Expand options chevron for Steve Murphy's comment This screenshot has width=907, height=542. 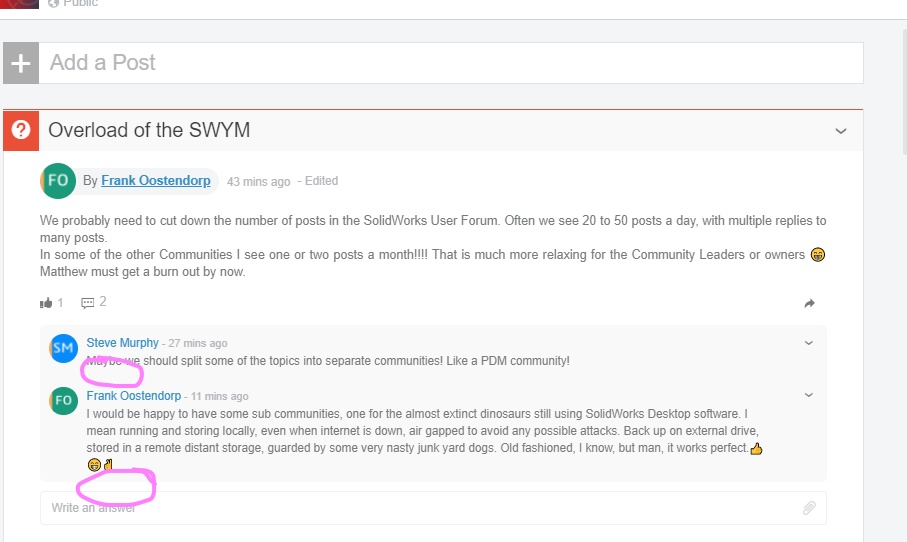(x=809, y=343)
